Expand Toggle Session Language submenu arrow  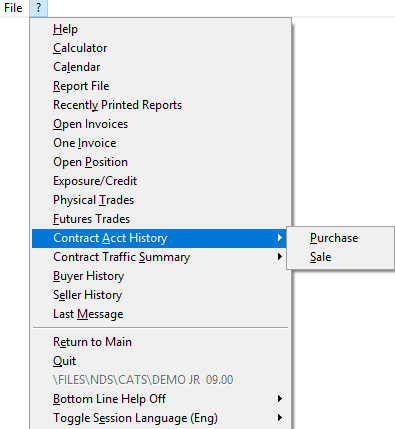pyautogui.click(x=280, y=418)
